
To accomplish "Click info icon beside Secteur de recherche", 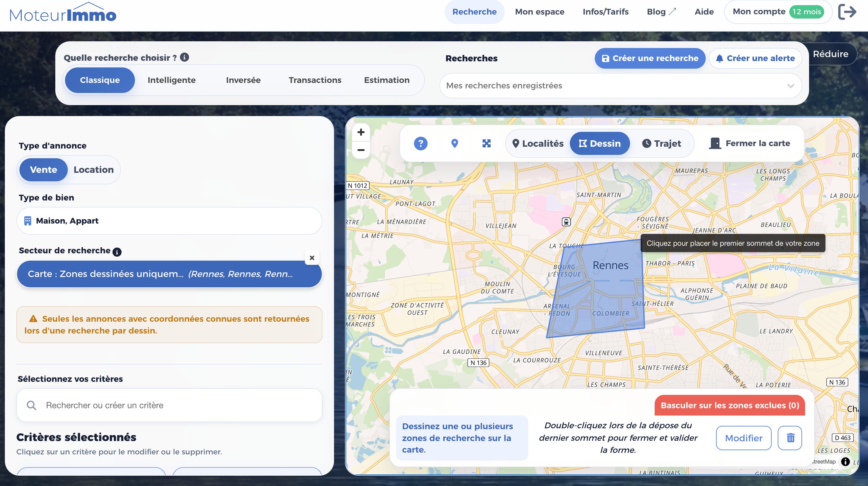I will pyautogui.click(x=117, y=252).
